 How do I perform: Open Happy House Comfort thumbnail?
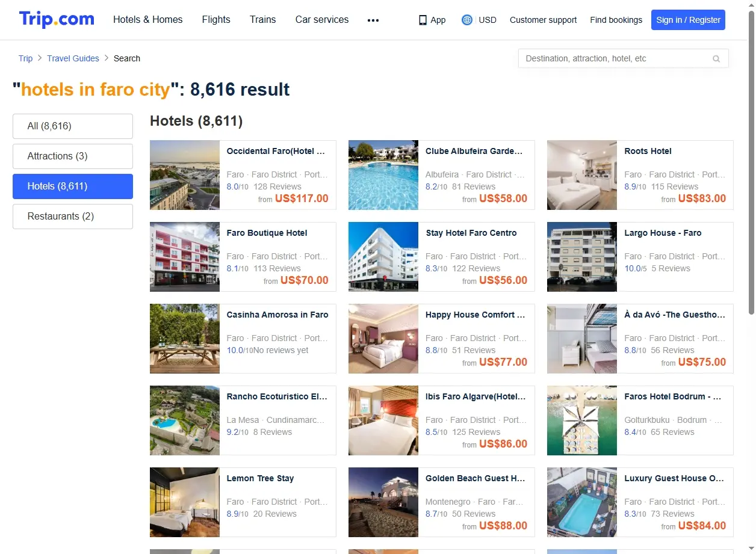383,339
